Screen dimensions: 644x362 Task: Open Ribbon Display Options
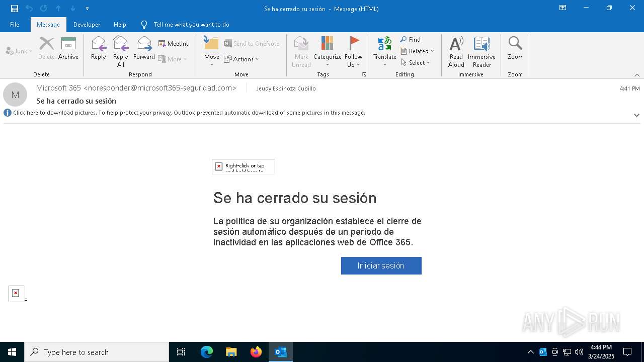(x=563, y=8)
